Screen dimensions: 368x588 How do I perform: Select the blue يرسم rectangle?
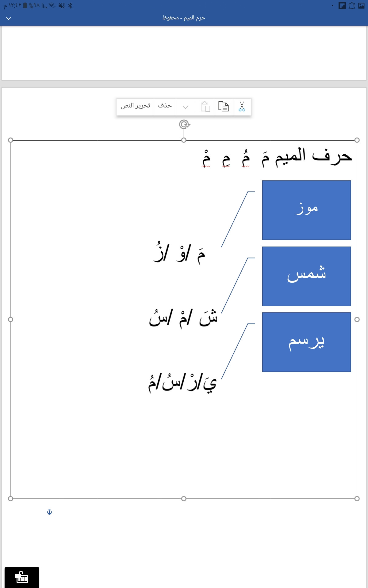307,342
